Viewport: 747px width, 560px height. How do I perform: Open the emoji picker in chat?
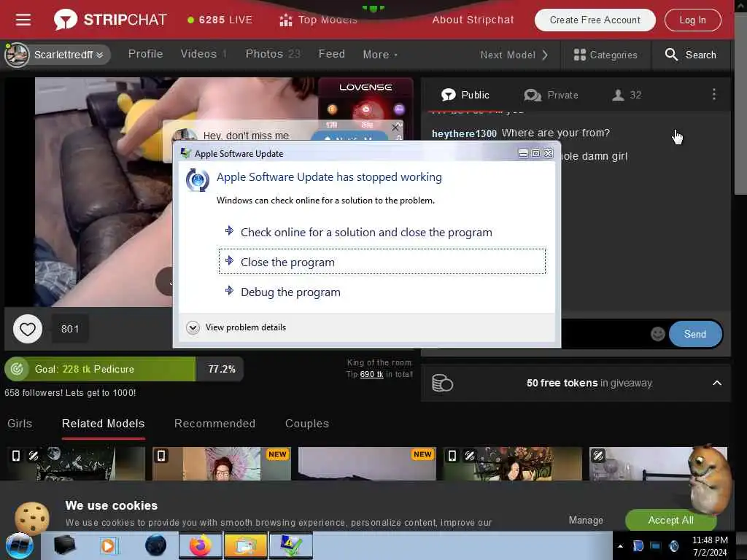(657, 334)
